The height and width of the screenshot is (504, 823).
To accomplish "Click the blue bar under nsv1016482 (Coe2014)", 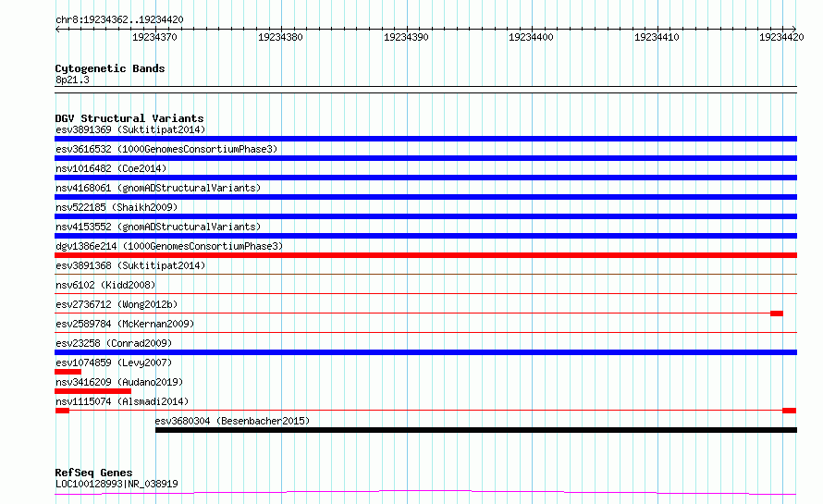I will 425,178.
